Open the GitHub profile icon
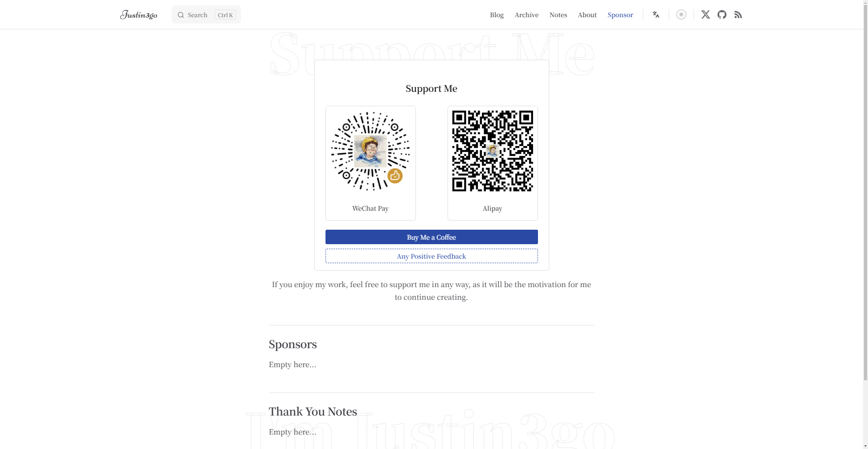Image resolution: width=868 pixels, height=449 pixels. click(722, 14)
